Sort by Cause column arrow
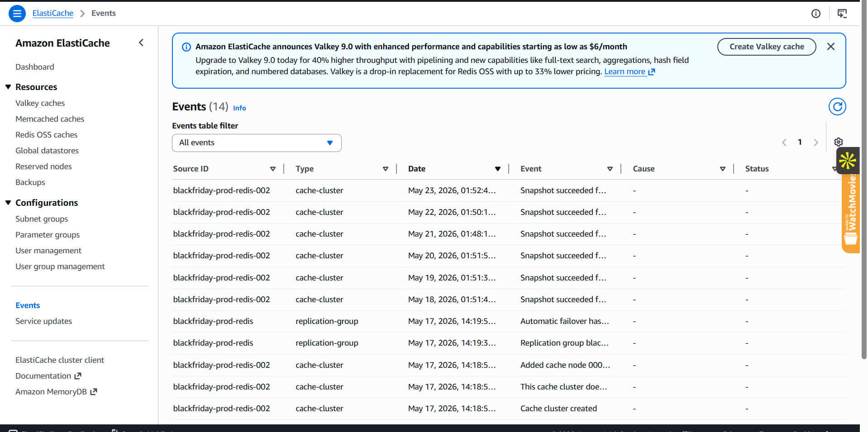This screenshot has width=868, height=432. coord(723,169)
